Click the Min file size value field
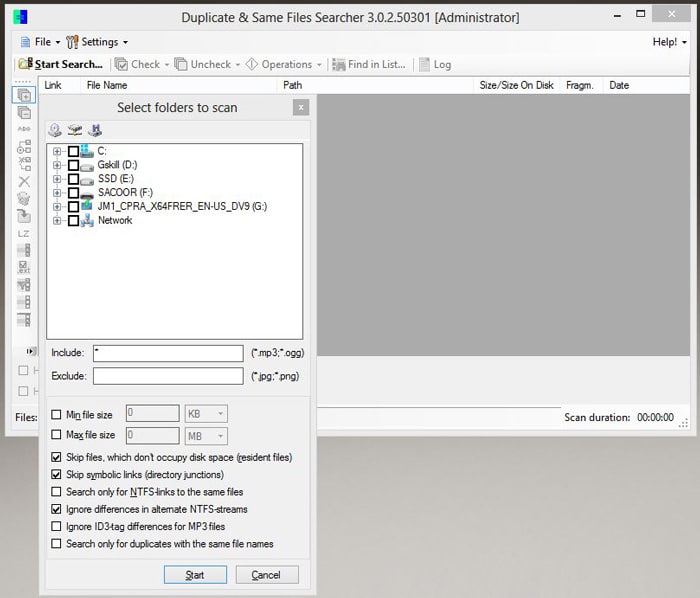Image resolution: width=700 pixels, height=598 pixels. click(153, 413)
